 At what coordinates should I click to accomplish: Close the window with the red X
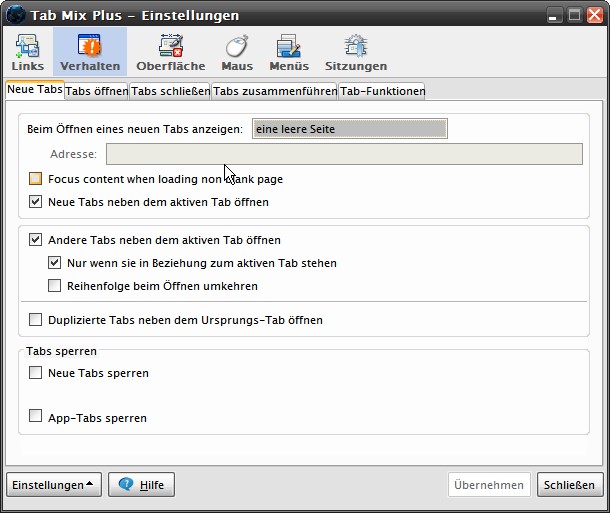click(595, 15)
